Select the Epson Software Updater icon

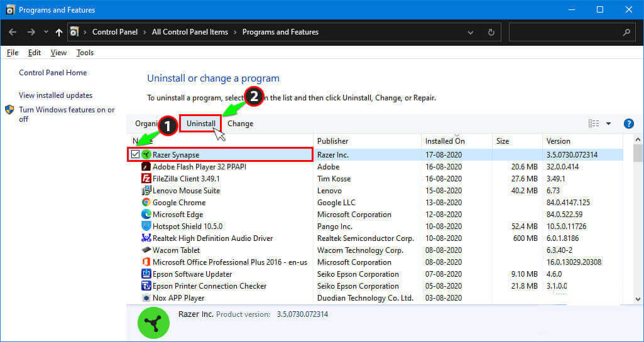coord(146,274)
